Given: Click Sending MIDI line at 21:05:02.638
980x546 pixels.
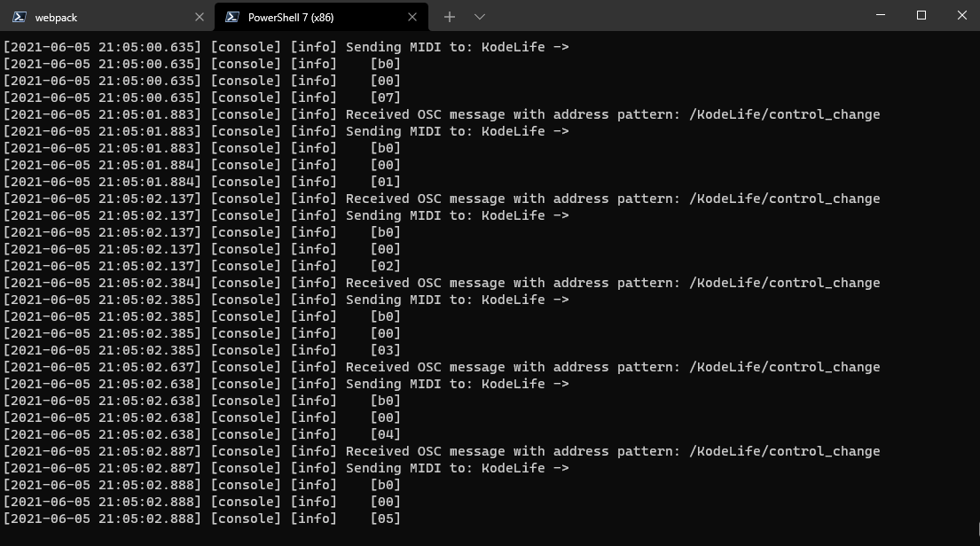Looking at the screenshot, I should tap(286, 384).
